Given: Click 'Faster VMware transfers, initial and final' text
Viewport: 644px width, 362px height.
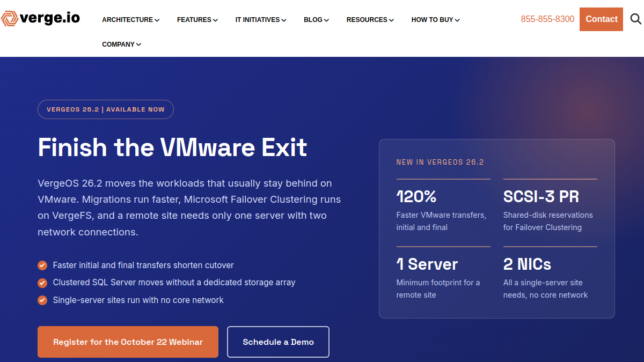Looking at the screenshot, I should point(441,221).
